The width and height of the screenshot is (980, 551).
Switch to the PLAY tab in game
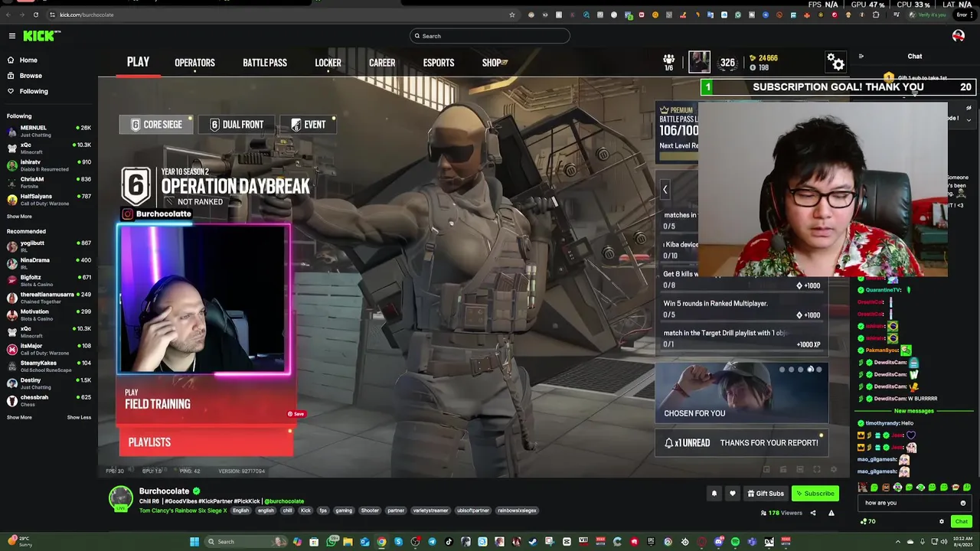coord(138,62)
